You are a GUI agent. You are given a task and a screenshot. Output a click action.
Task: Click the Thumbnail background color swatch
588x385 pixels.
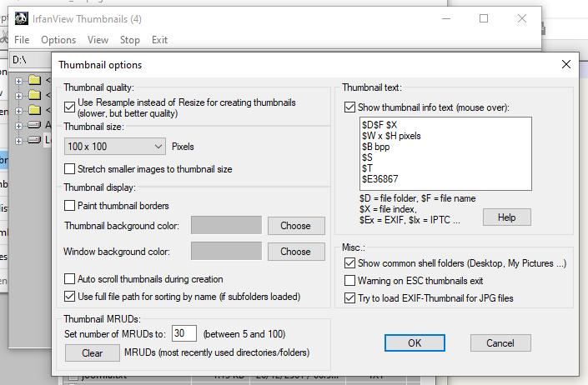[226, 225]
